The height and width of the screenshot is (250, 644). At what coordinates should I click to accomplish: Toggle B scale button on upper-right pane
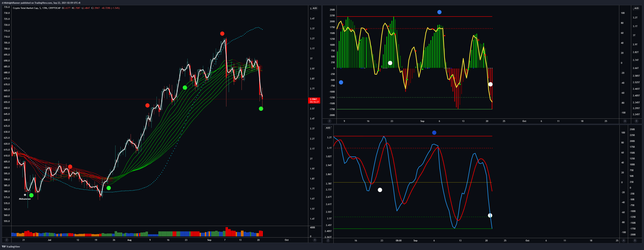click(636, 121)
